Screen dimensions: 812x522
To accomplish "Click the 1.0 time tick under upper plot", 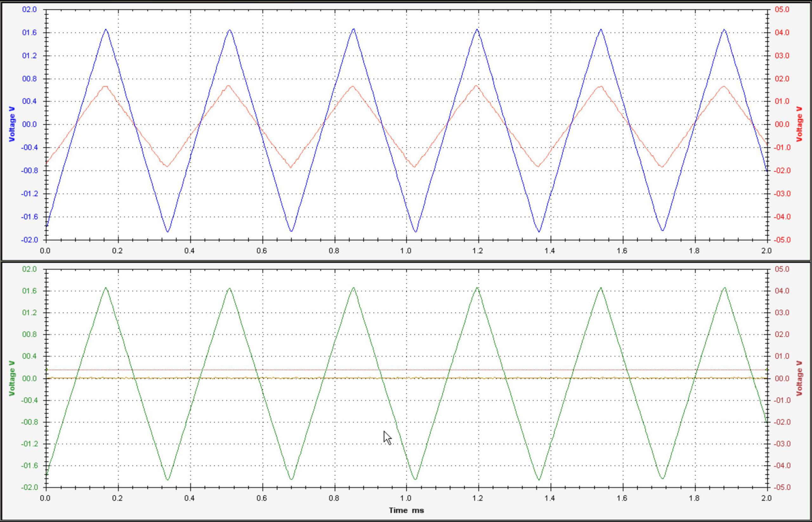I will coord(406,251).
